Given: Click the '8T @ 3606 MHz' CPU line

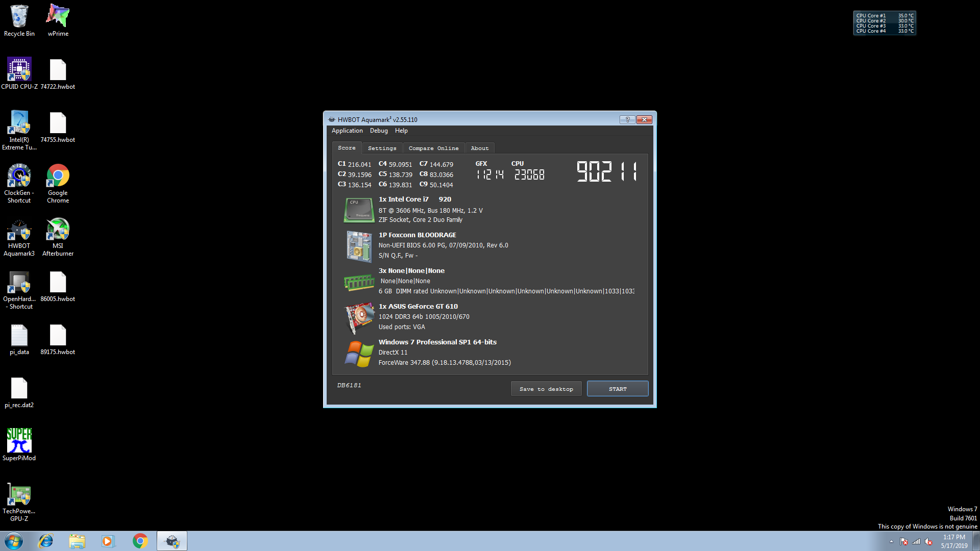Looking at the screenshot, I should (430, 210).
